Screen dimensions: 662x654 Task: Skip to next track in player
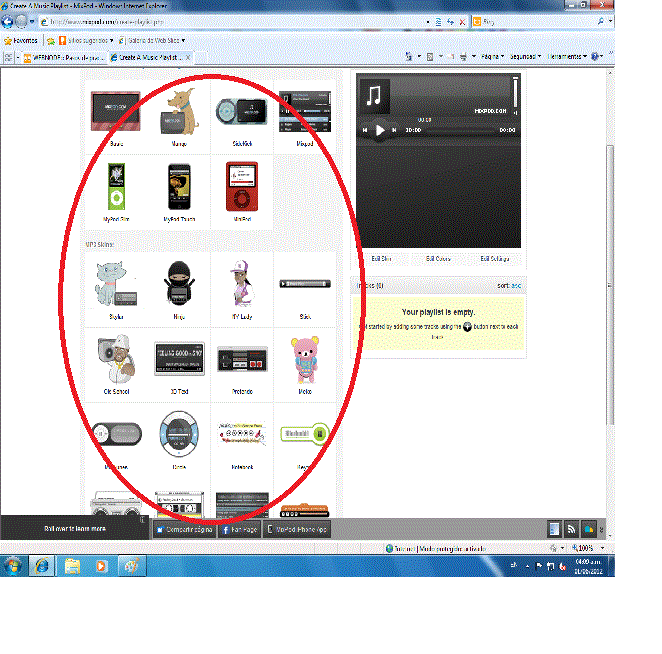tap(394, 130)
